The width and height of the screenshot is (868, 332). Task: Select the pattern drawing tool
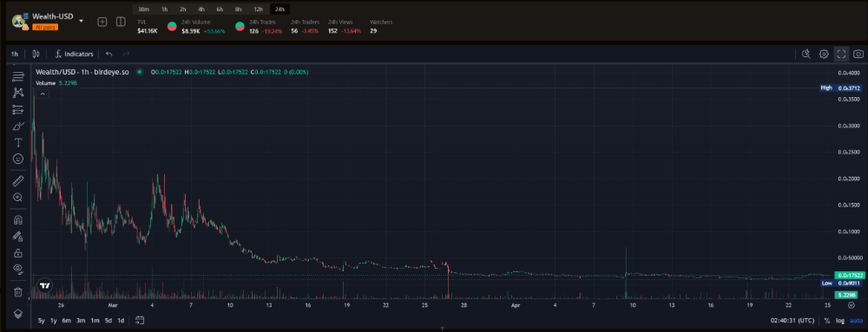tap(17, 93)
